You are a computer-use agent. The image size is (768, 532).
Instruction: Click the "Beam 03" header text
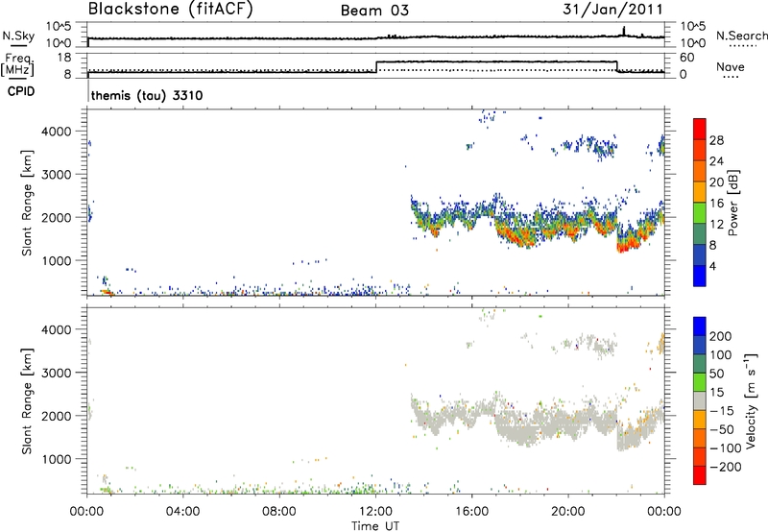374,11
